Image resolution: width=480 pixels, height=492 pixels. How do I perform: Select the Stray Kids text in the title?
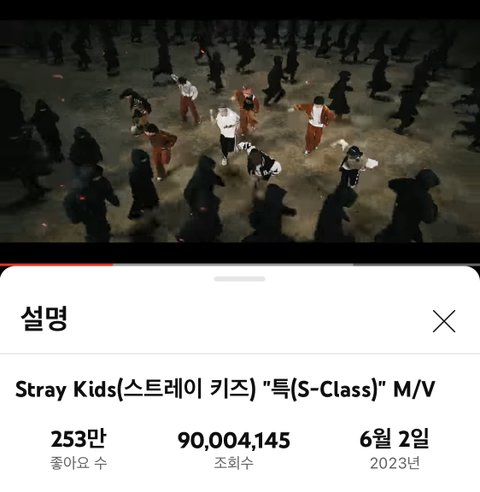coord(65,389)
